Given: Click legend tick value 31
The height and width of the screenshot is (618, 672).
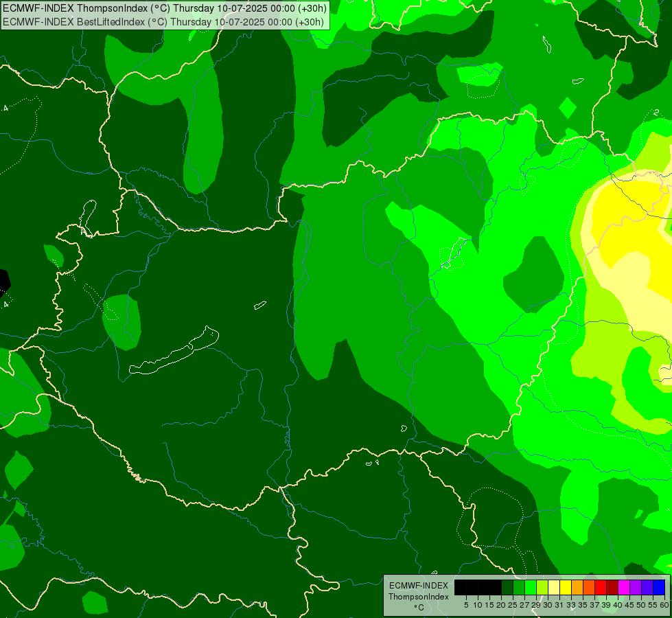Looking at the screenshot, I should tap(559, 605).
